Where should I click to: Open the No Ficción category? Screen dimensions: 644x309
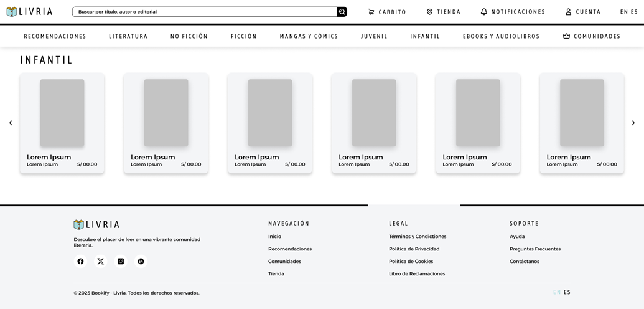(x=189, y=36)
